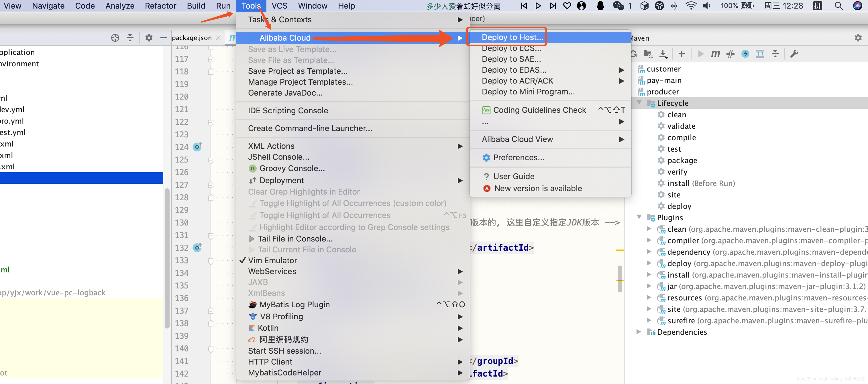This screenshot has height=384, width=868.
Task: Open Alibaba Cloud Preferences
Action: click(x=550, y=157)
